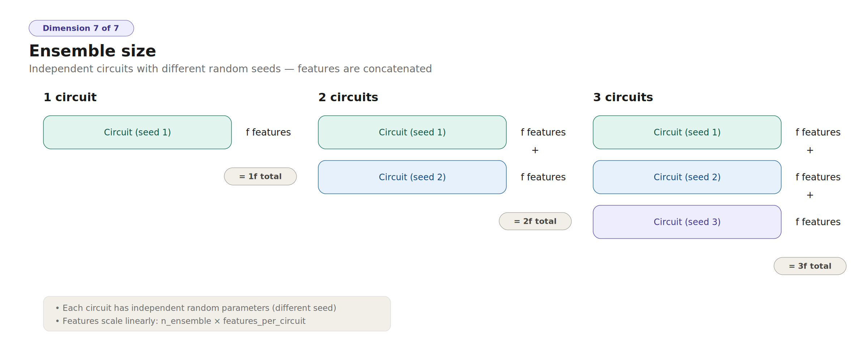Click the plus sign above Circuit (seed 3)'s "f features"
868x347 pixels.
(x=810, y=195)
